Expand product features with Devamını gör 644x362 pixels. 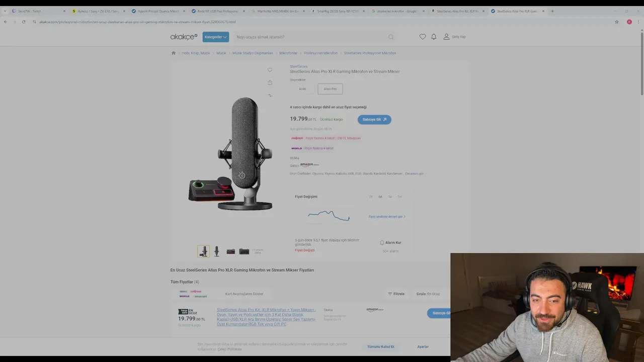pos(415,173)
